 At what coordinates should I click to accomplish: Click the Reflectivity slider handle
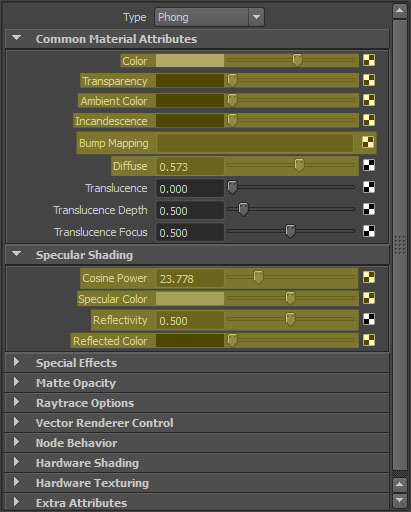[x=290, y=319]
